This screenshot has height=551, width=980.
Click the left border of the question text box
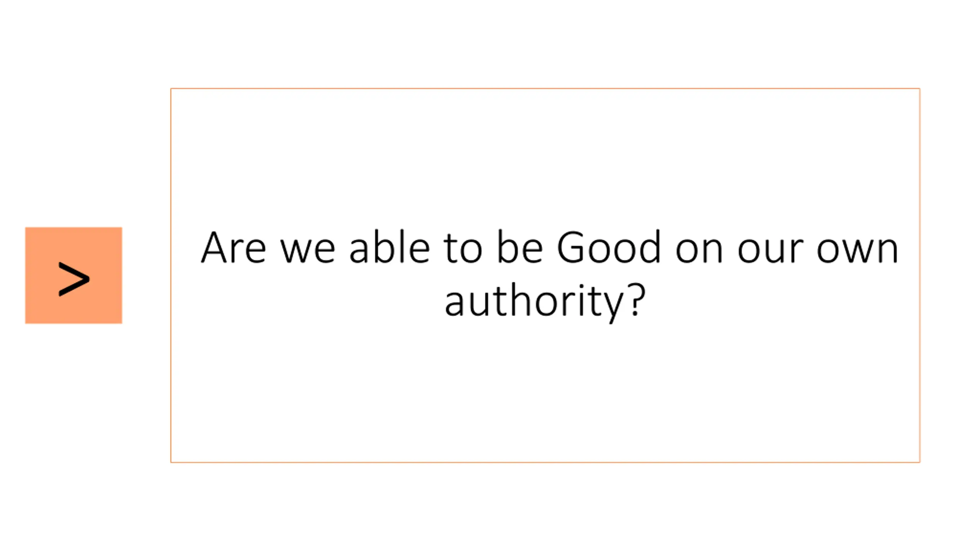tap(171, 275)
